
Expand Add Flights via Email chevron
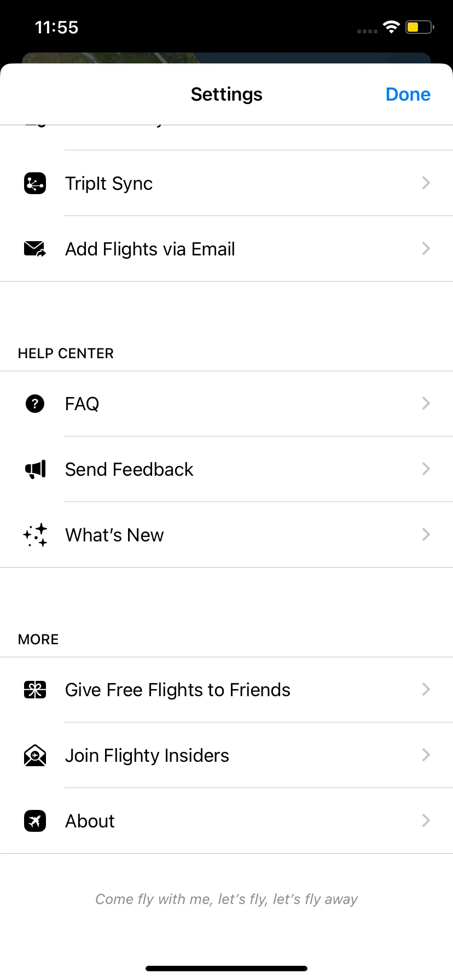pos(426,248)
